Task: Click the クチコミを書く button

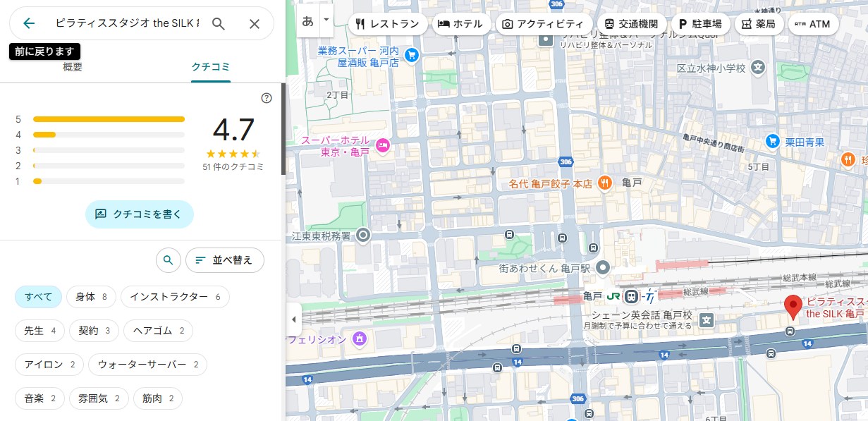Action: tap(139, 214)
